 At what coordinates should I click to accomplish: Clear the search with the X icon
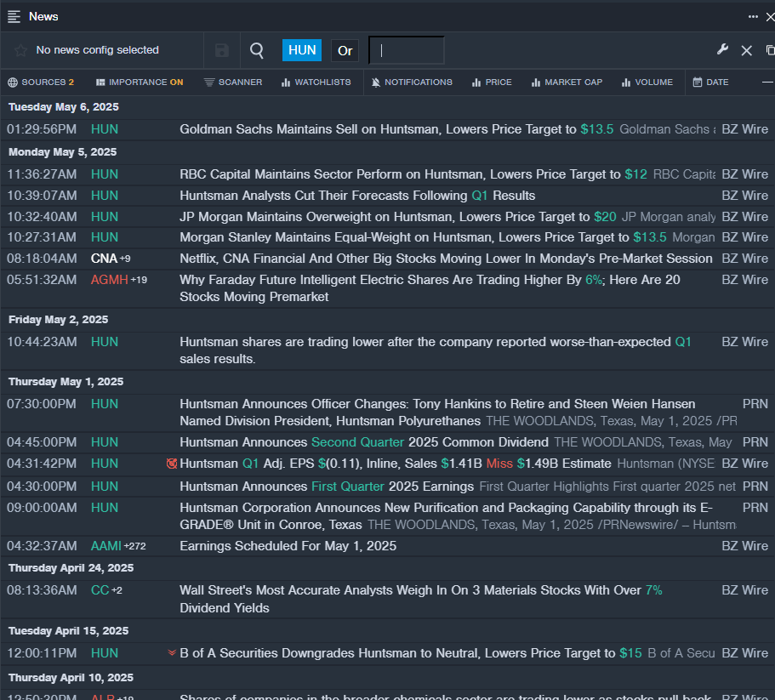pos(746,50)
